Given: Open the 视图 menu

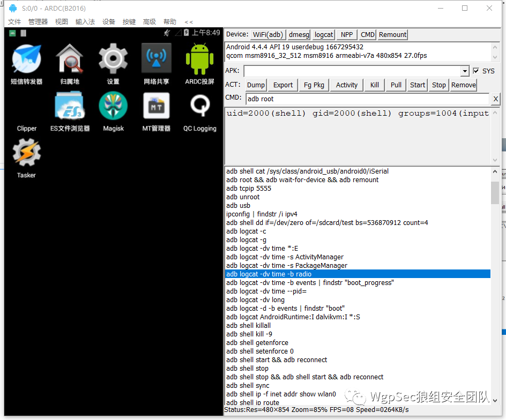Looking at the screenshot, I should [x=61, y=21].
